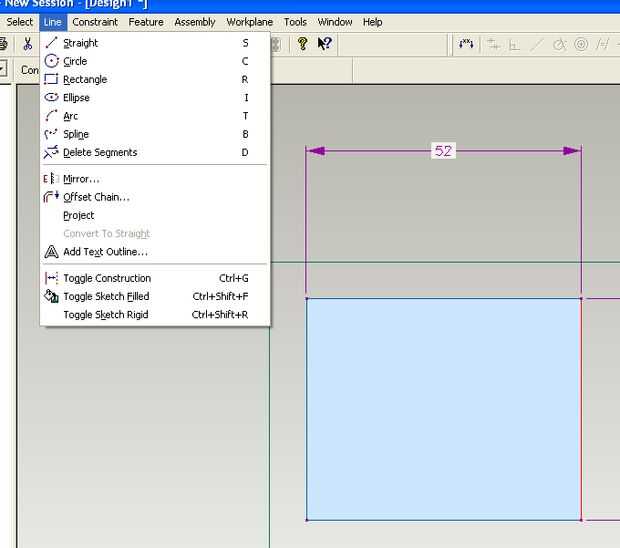This screenshot has height=548, width=620.
Task: Click the Rectangle tool icon
Action: (51, 79)
